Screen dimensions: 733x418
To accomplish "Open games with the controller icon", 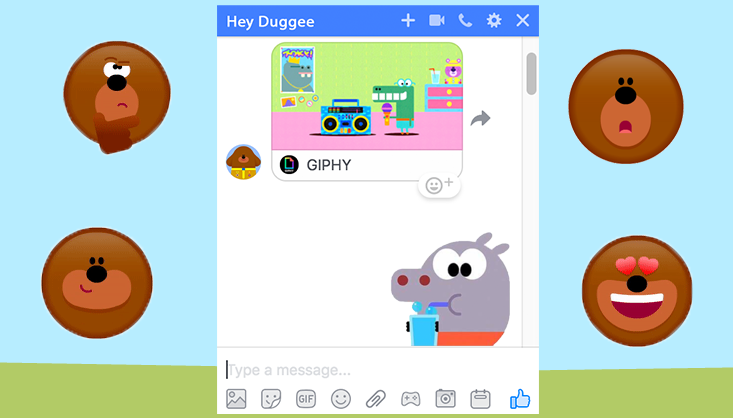I will coord(410,399).
